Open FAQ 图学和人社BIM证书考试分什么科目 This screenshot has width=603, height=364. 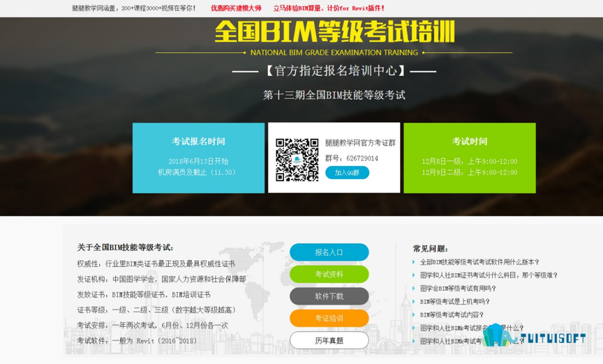pos(489,275)
